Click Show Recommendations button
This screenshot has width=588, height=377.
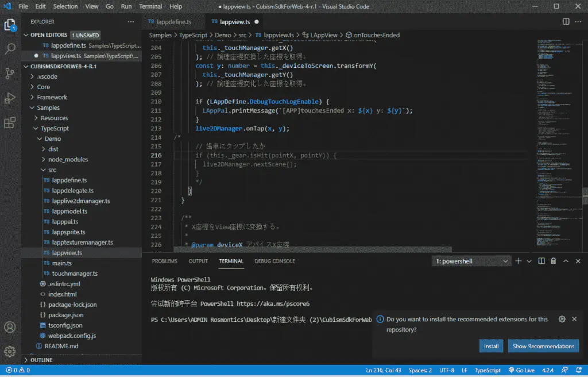click(x=543, y=346)
